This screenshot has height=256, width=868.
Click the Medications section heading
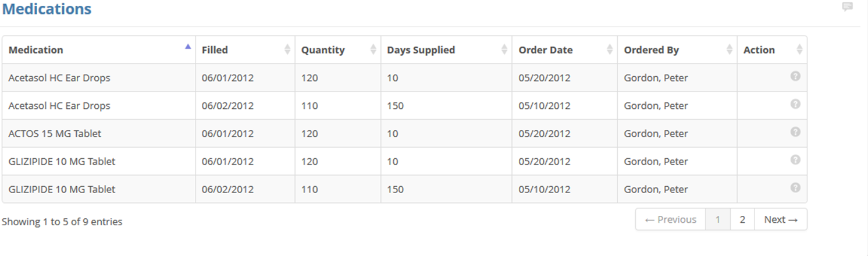[x=47, y=9]
